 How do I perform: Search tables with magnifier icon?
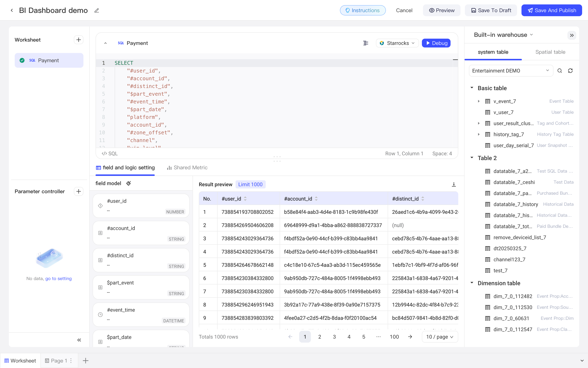[560, 71]
